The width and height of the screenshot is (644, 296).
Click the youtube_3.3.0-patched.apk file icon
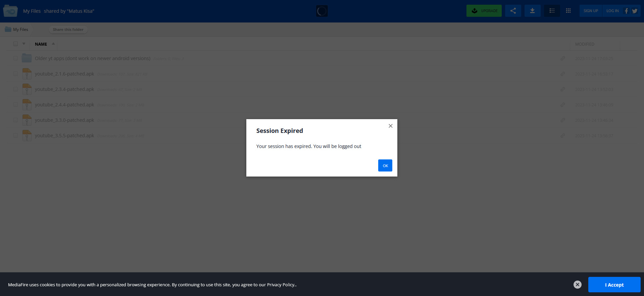pyautogui.click(x=27, y=120)
